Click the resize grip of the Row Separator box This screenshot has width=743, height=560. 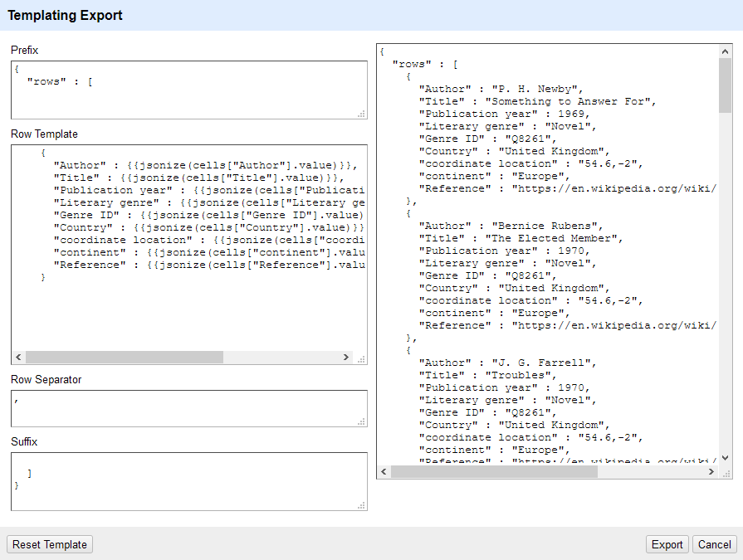tap(360, 420)
